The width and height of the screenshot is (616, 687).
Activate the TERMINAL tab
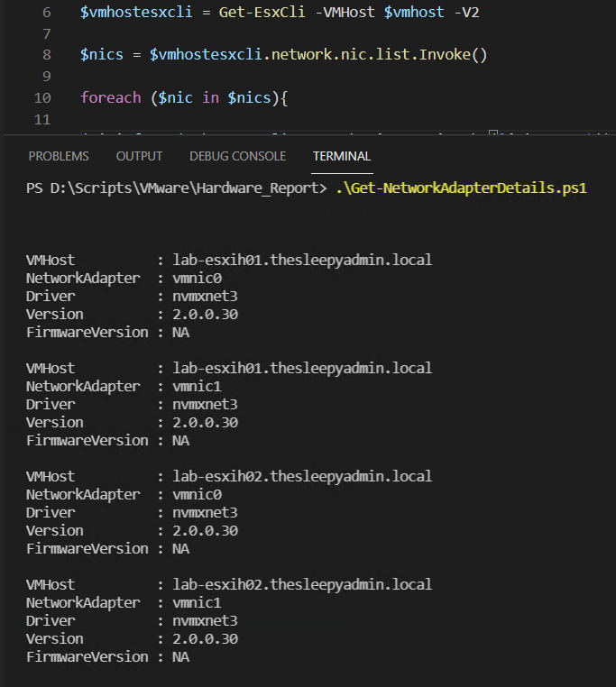point(342,156)
